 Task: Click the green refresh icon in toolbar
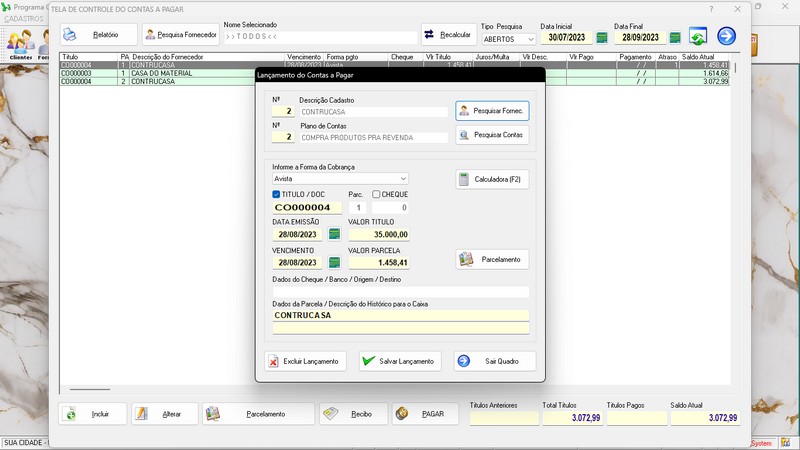[698, 36]
